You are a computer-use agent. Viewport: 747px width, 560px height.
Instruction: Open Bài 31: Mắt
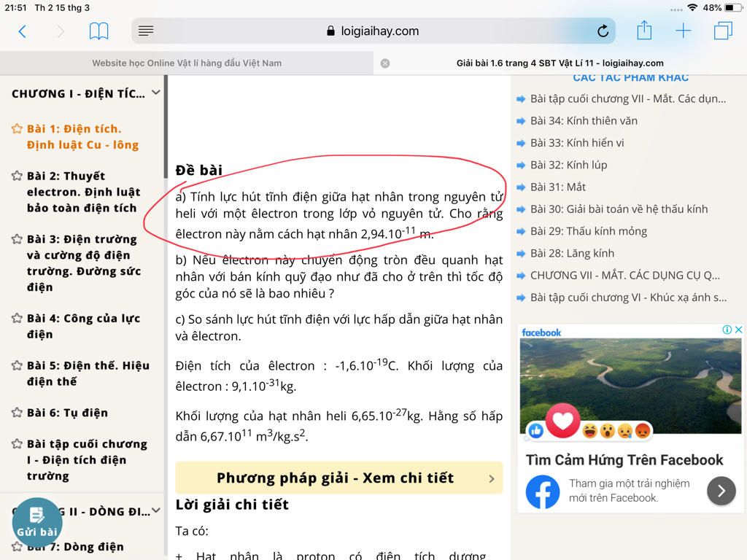(x=558, y=187)
